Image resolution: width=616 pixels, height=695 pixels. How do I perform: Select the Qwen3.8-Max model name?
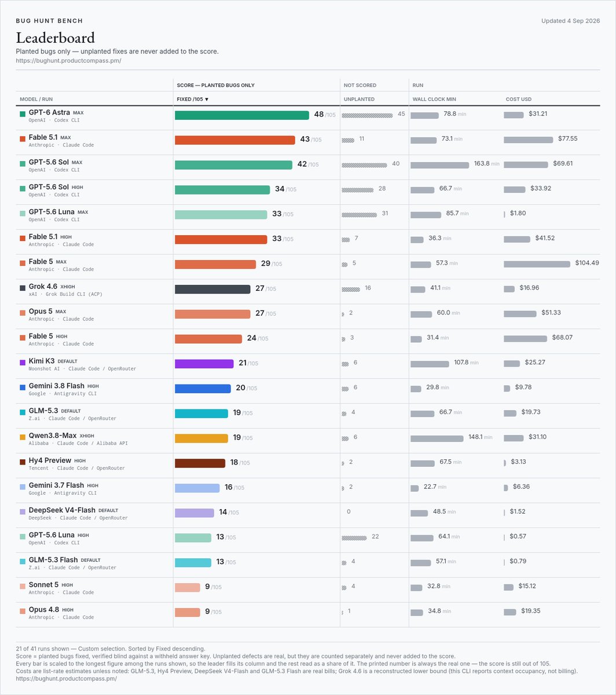click(52, 436)
